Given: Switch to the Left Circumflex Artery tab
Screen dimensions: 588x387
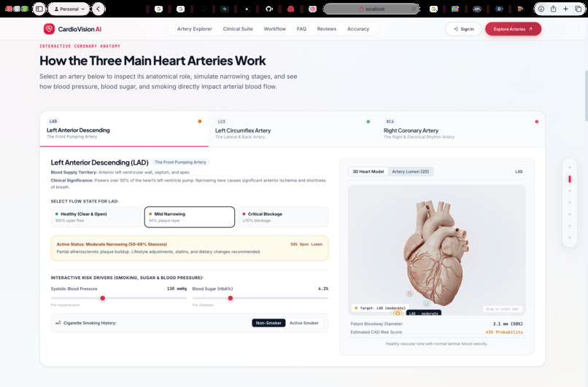Looking at the screenshot, I should (293, 129).
